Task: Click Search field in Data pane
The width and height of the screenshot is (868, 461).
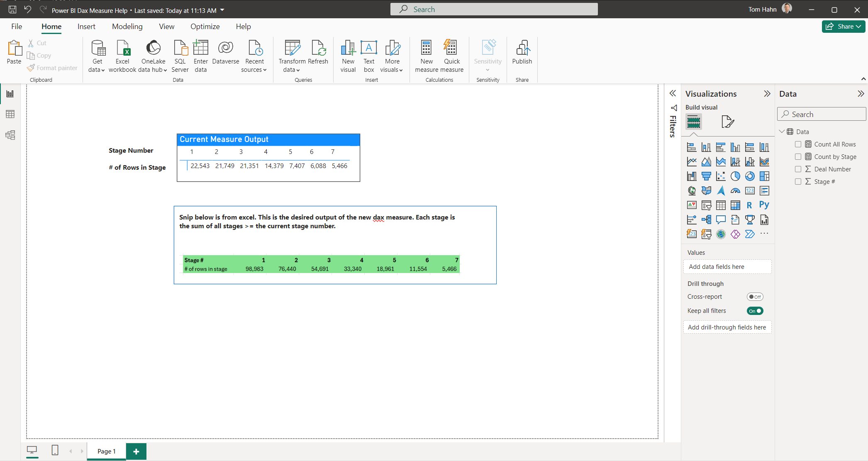Action: pos(822,114)
